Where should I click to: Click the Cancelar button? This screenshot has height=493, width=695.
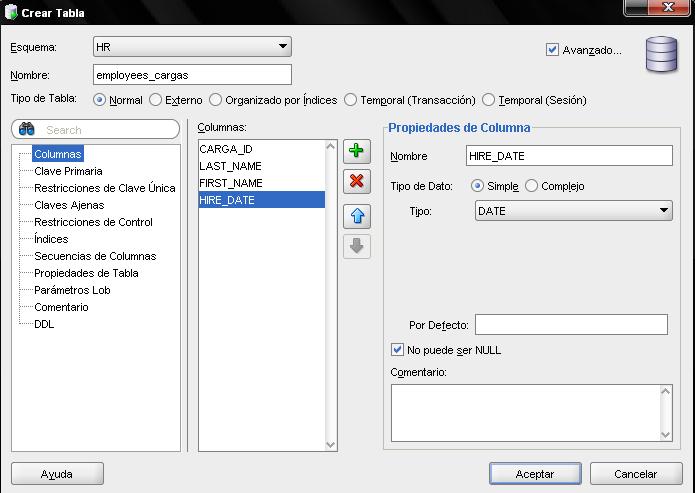pos(636,474)
